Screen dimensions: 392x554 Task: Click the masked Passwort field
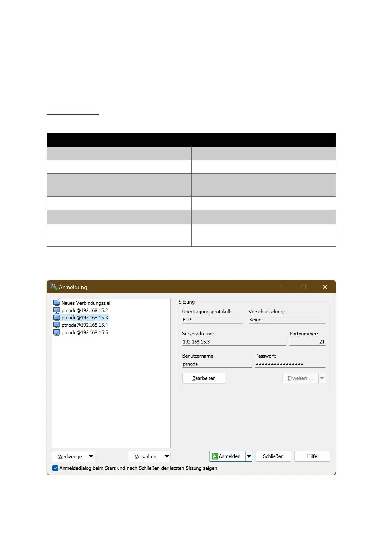click(x=290, y=364)
